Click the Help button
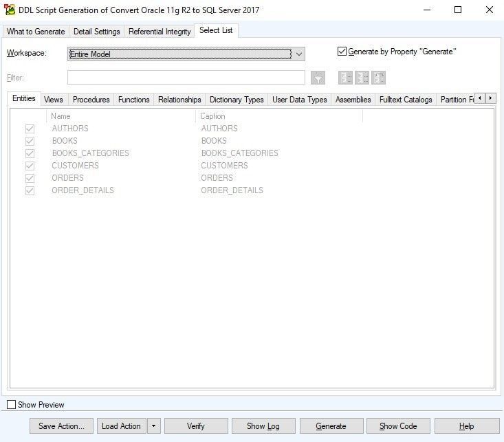504x442 pixels. [466, 426]
